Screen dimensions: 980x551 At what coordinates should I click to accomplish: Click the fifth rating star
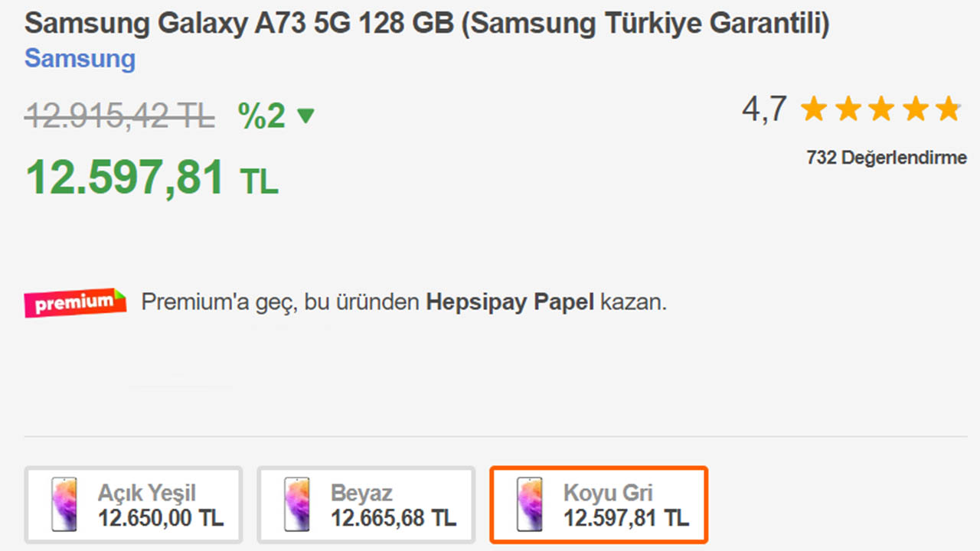coord(949,109)
